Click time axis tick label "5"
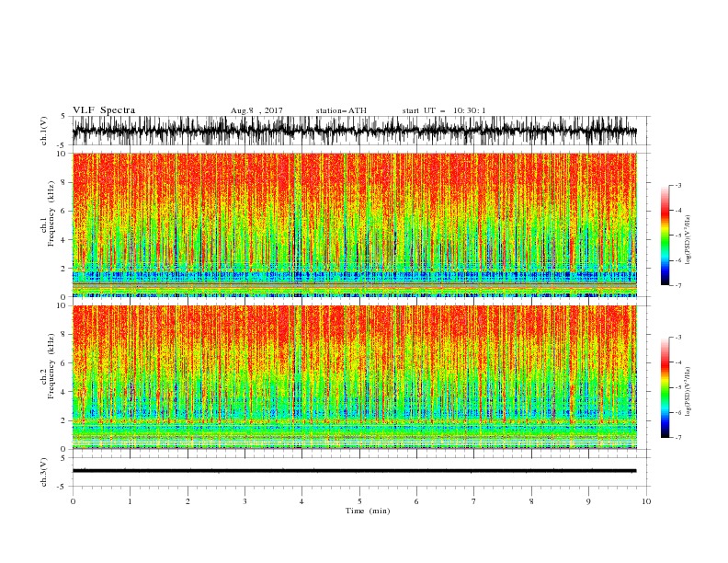 [x=359, y=501]
